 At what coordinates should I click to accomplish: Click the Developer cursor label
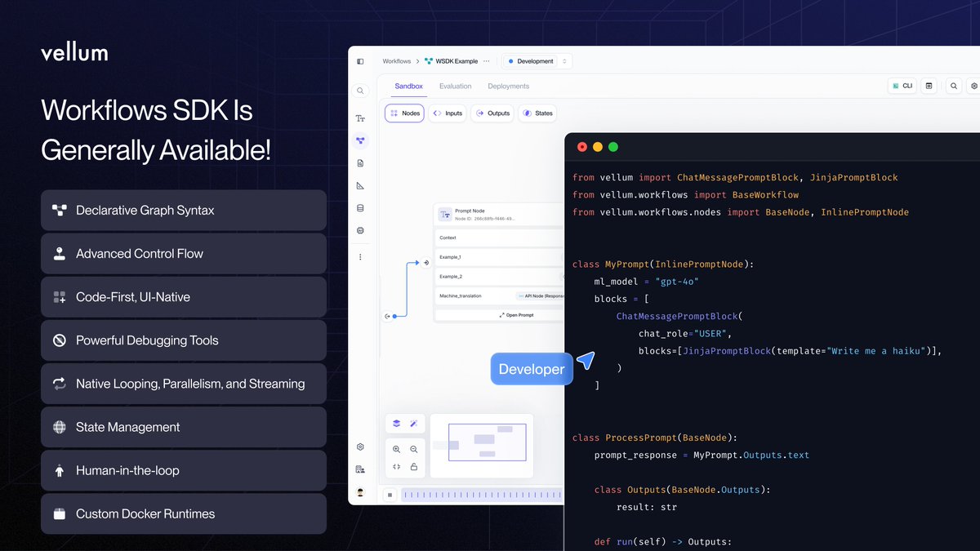(x=532, y=369)
